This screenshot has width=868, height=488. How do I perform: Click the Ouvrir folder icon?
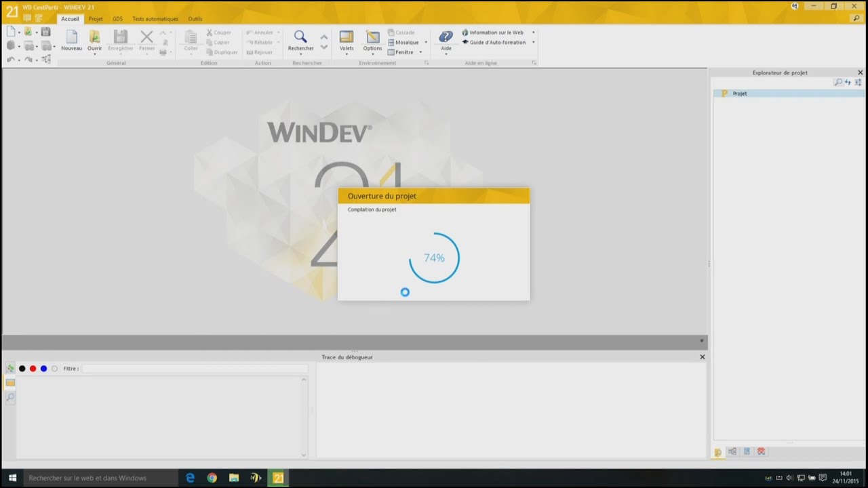pos(94,37)
